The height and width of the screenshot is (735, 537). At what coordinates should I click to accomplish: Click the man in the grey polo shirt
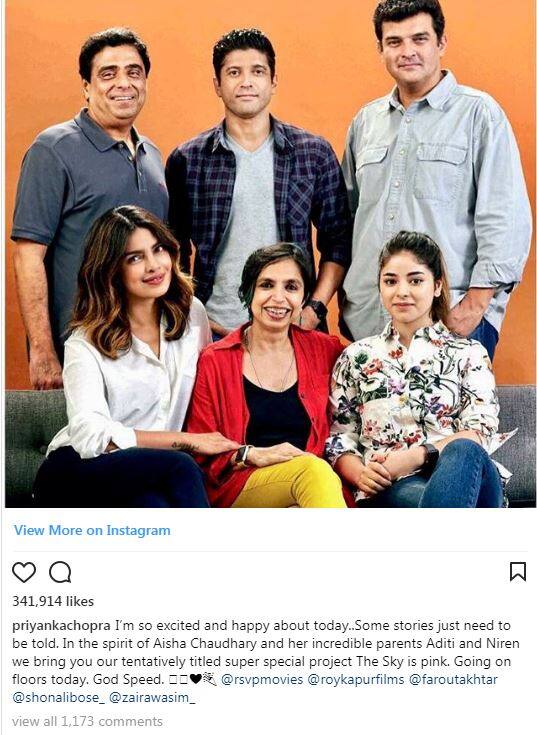[x=89, y=188]
